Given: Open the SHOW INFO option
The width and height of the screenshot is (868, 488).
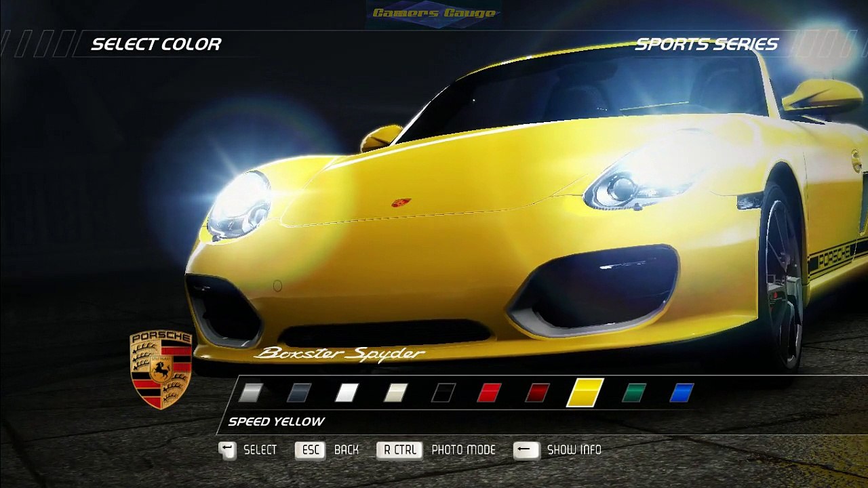Looking at the screenshot, I should pos(574,450).
